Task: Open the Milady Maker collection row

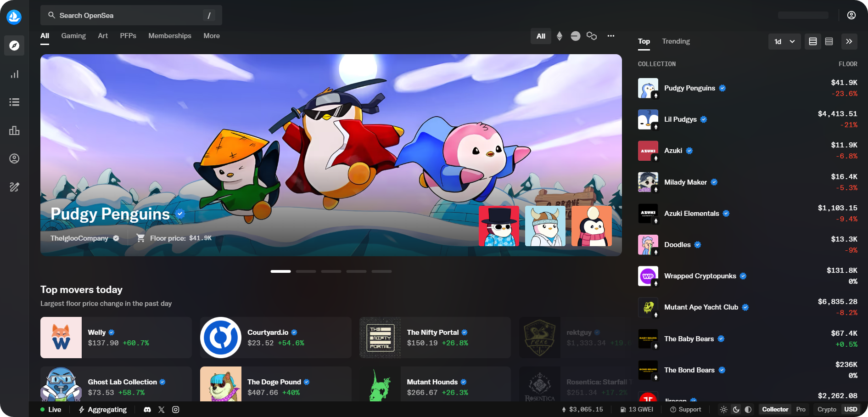Action: click(685, 182)
